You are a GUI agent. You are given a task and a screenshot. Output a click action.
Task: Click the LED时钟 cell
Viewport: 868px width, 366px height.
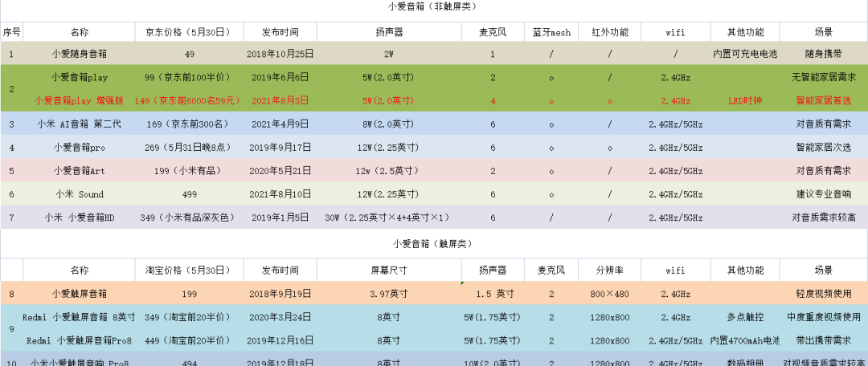(x=745, y=100)
